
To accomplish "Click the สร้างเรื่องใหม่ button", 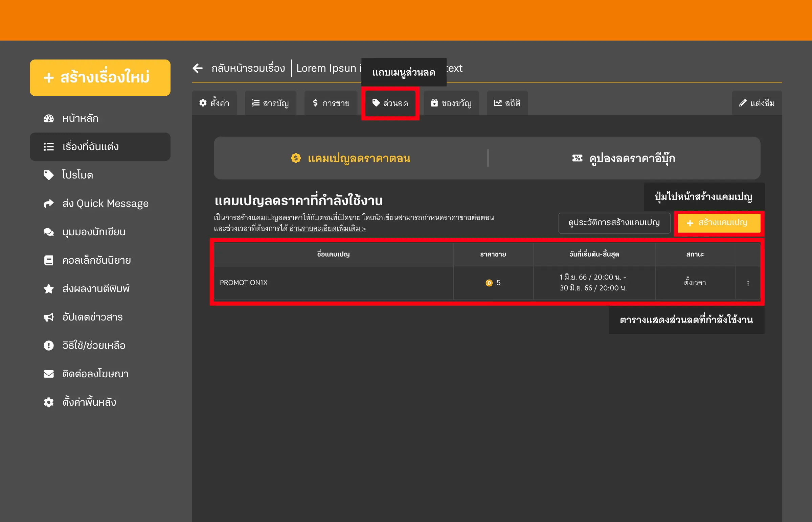I will point(100,78).
